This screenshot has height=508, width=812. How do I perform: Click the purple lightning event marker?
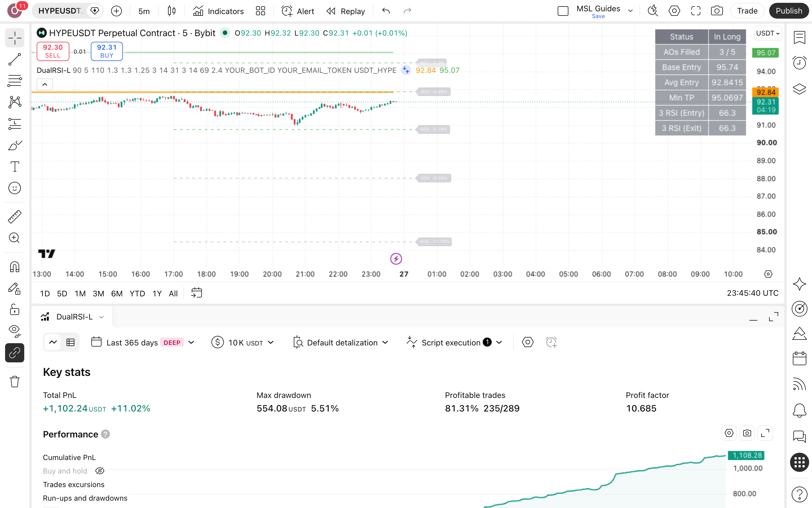tap(396, 259)
